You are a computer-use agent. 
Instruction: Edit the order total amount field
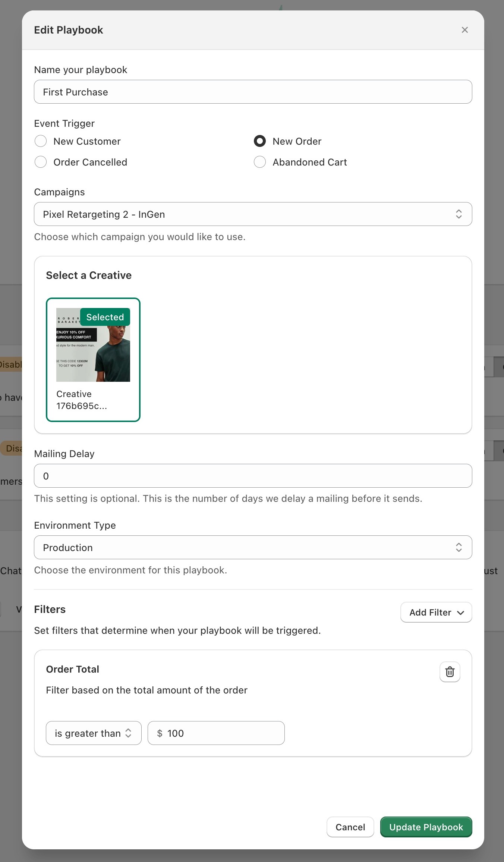[x=216, y=733]
